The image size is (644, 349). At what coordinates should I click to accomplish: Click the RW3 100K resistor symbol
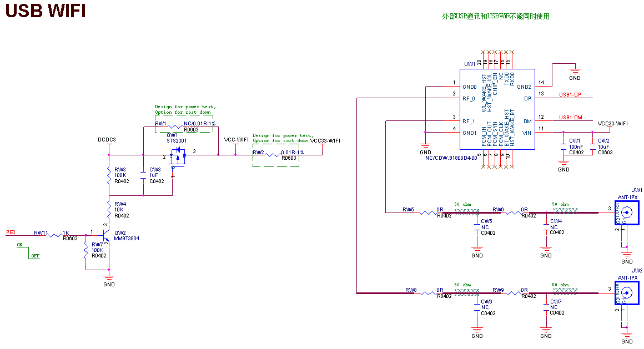point(109,175)
